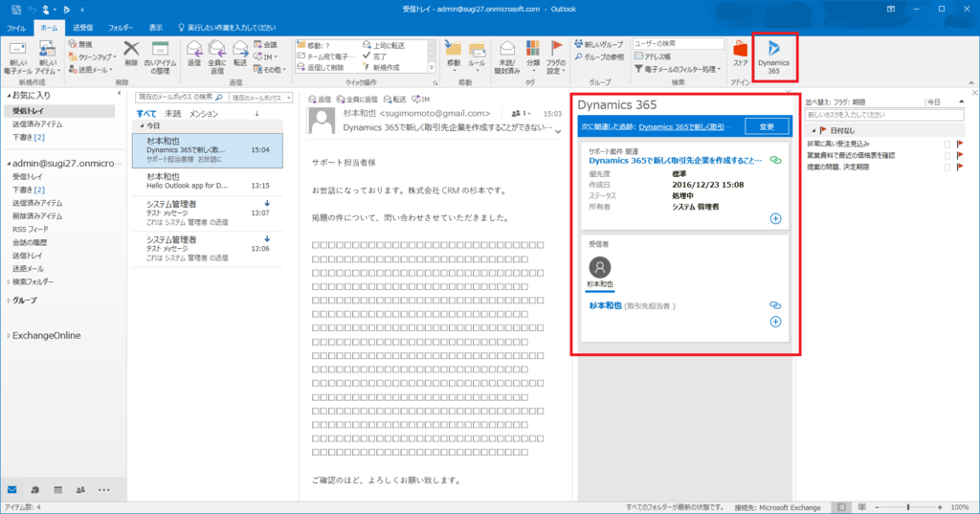This screenshot has width=980, height=514.
Task: Open the アドレス帳 address book
Action: 653,56
